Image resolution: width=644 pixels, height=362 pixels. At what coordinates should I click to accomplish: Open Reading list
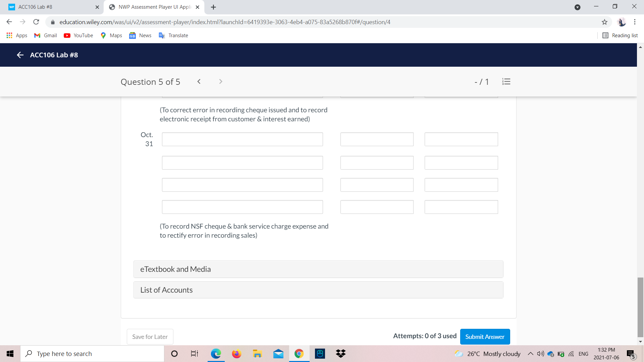[620, 36]
